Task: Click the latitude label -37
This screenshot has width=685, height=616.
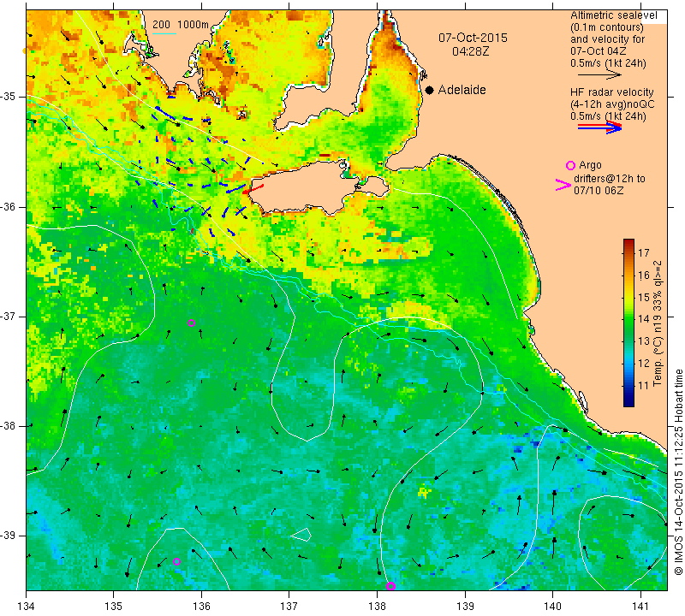Action: point(8,316)
